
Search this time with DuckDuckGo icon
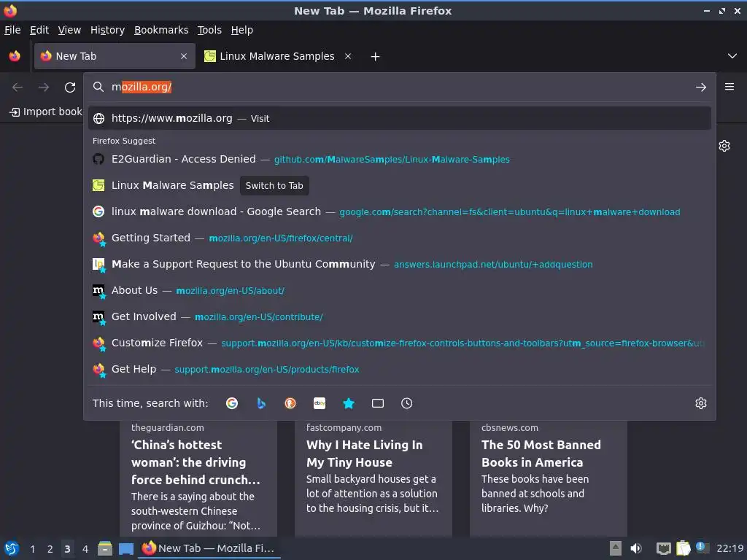(x=290, y=403)
